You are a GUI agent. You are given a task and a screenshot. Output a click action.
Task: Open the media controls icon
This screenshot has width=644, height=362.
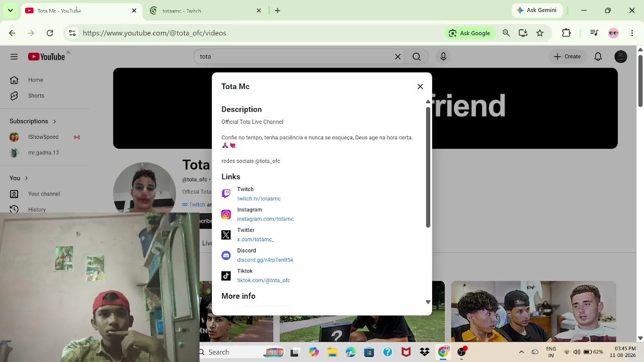pos(594,33)
